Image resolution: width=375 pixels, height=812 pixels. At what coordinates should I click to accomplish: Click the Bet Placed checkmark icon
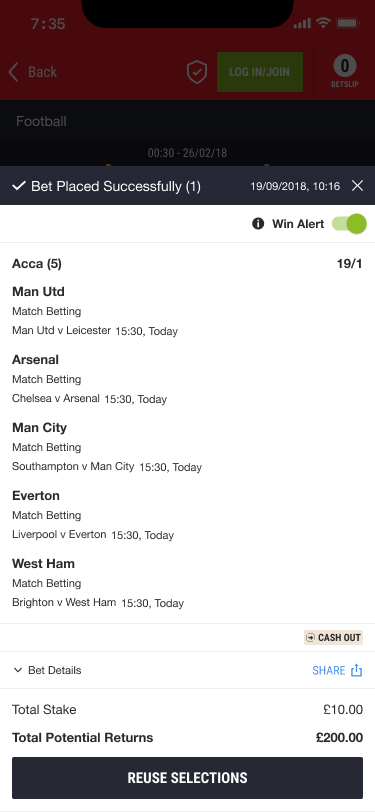pos(19,186)
